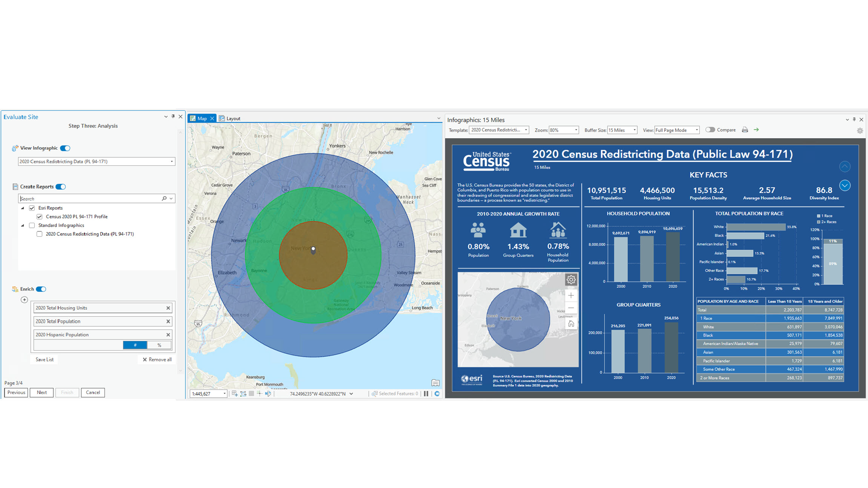The image size is (868, 488).
Task: Check the Standard Infographics checkbox
Action: coord(32,225)
